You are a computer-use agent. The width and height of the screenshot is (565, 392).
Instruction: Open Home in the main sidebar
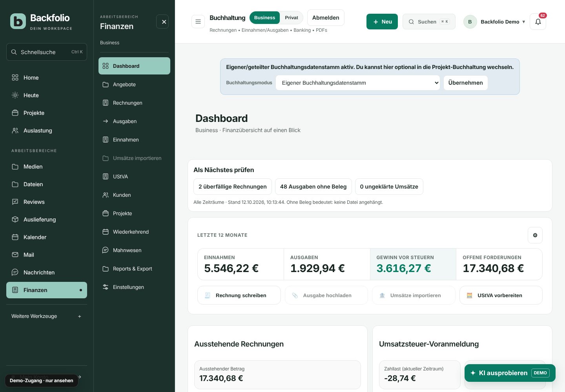coord(47,78)
